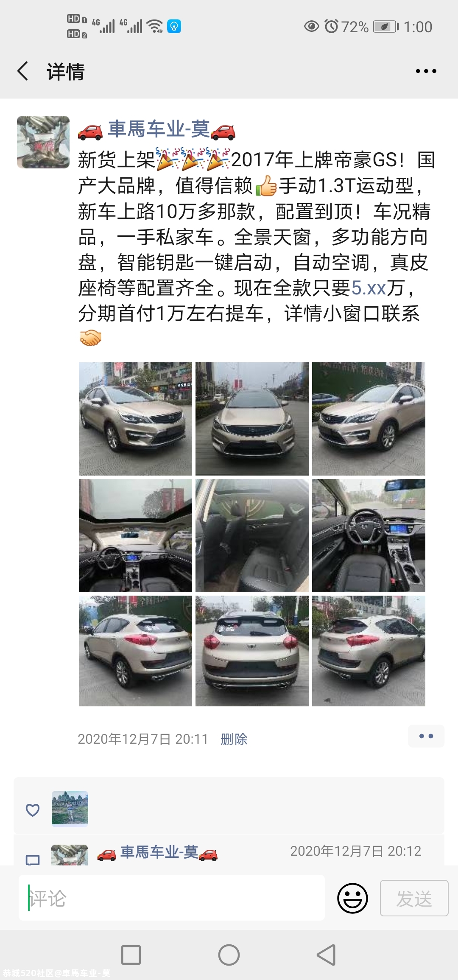Open poster's profile avatar
The image size is (458, 980).
(x=43, y=142)
